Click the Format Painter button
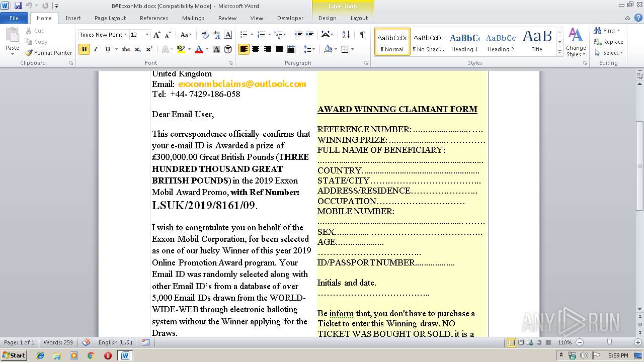Screen dimensions: 644x362 [48, 53]
